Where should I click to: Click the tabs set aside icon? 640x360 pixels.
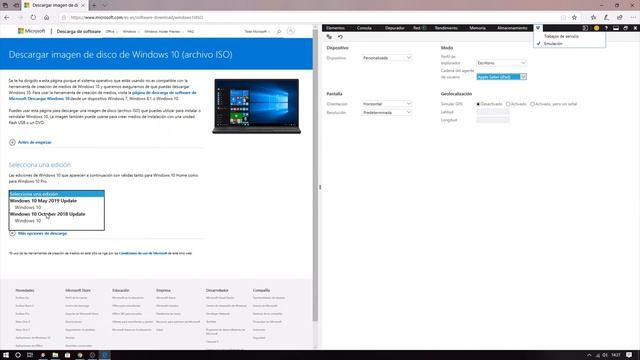click(5, 5)
